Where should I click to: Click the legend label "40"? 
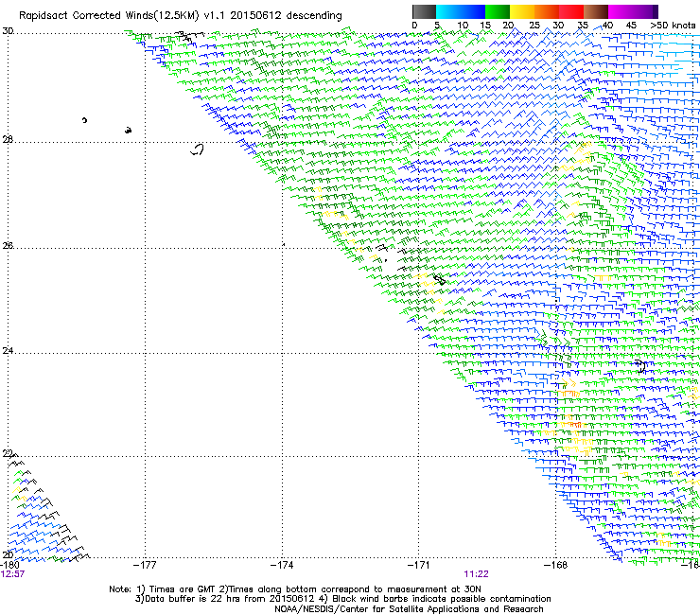(x=607, y=25)
